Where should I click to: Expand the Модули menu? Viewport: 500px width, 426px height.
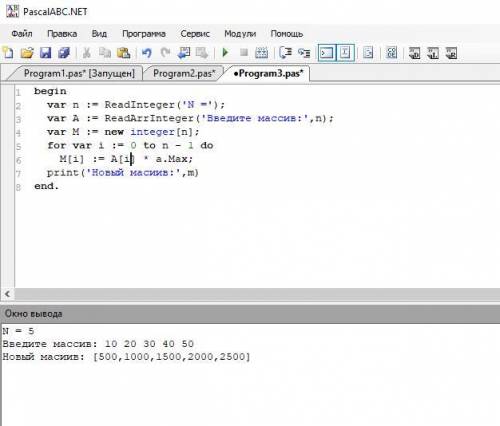240,34
